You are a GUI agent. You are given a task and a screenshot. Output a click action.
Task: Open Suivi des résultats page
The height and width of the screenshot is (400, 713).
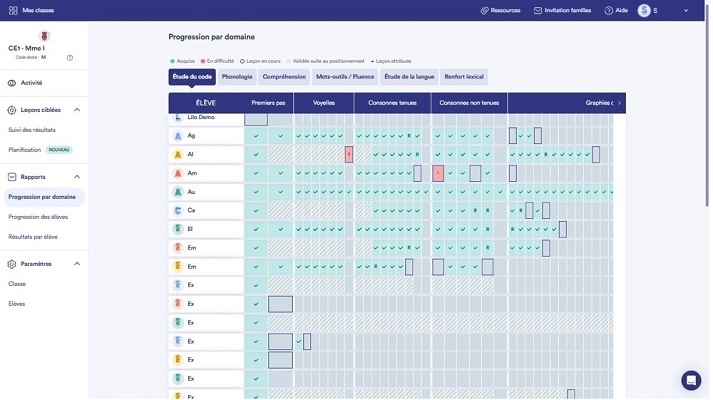(32, 130)
